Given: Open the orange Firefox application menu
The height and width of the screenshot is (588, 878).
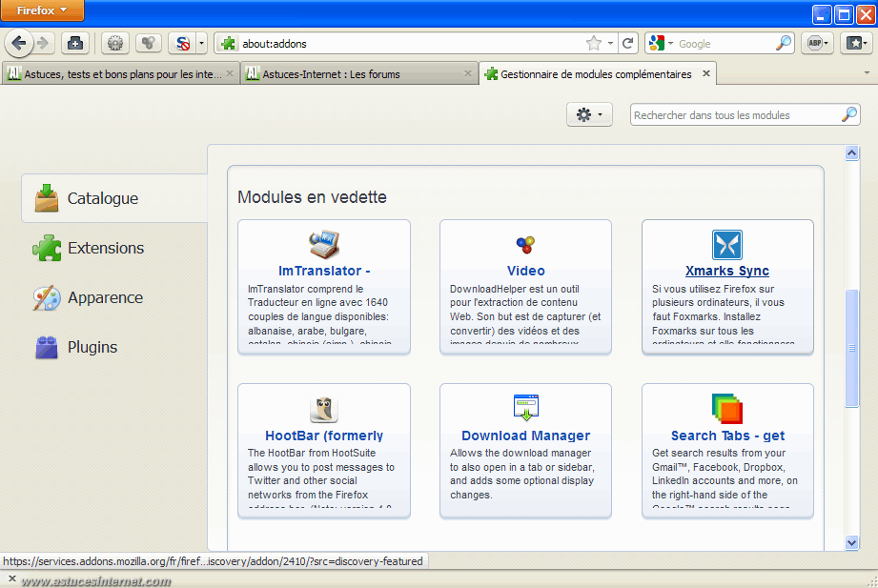Looking at the screenshot, I should pyautogui.click(x=42, y=10).
